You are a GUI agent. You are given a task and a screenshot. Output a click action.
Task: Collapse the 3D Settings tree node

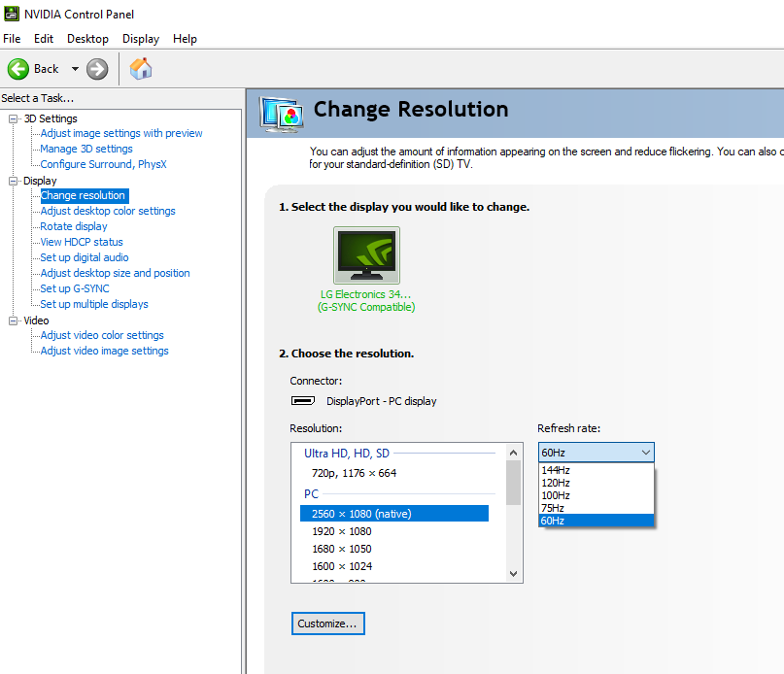[x=13, y=118]
